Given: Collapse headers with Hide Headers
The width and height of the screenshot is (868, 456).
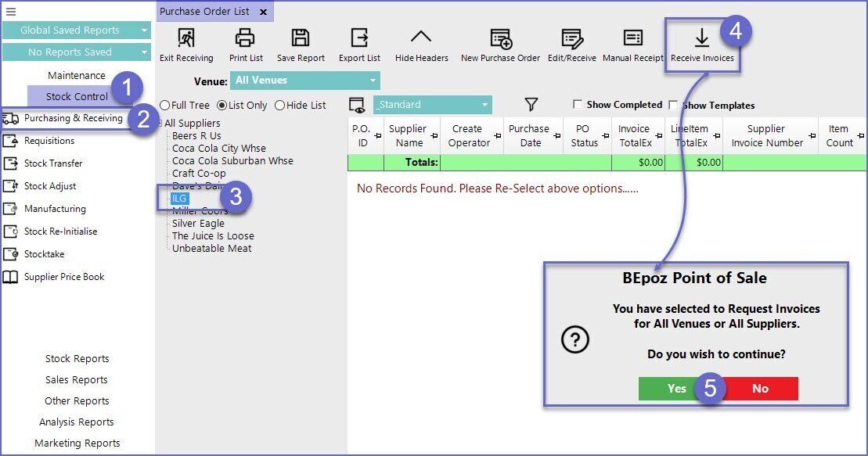Looking at the screenshot, I should pyautogui.click(x=421, y=39).
